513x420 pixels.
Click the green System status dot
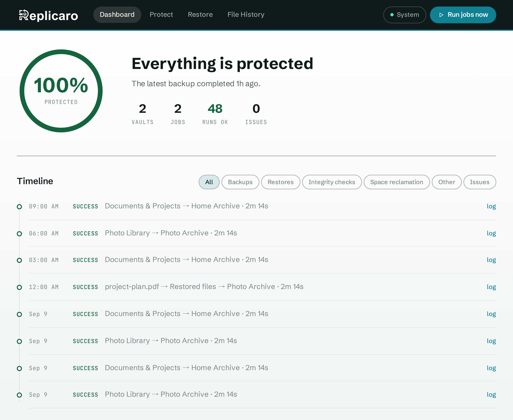point(392,15)
